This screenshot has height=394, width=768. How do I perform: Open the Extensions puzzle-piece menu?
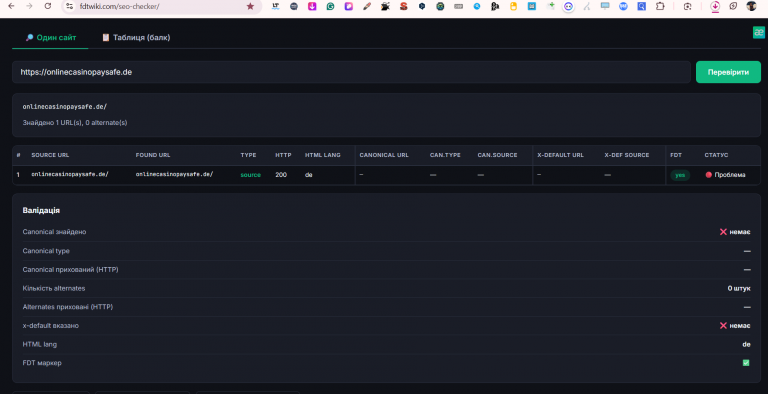(660, 6)
